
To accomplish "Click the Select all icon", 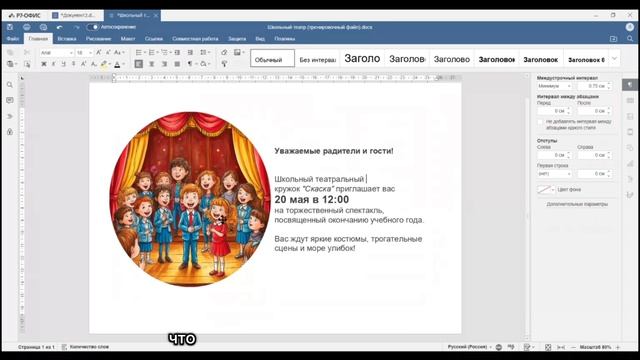I will pos(27,64).
